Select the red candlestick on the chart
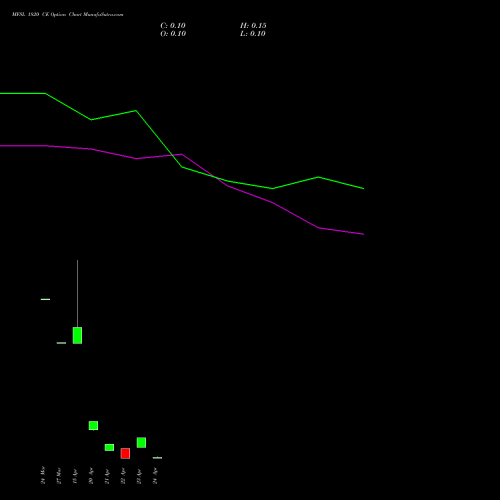Screen dimensions: 500x500 coord(125,453)
